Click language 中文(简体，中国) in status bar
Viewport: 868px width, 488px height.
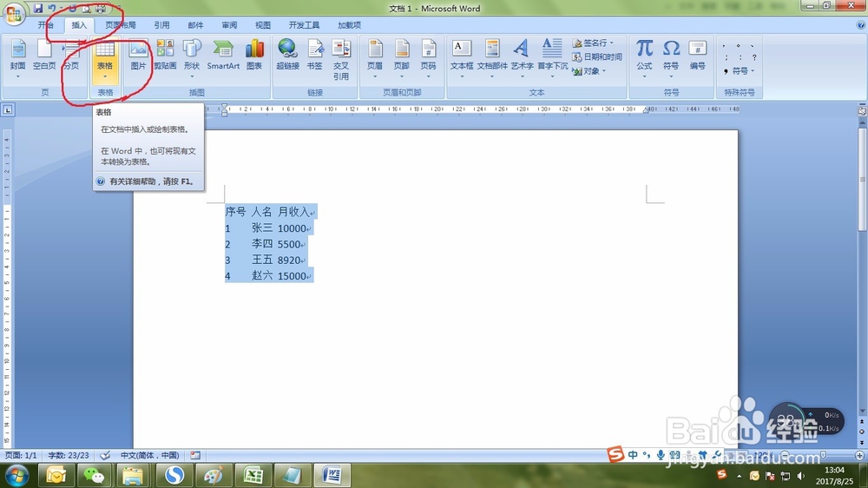pos(149,455)
